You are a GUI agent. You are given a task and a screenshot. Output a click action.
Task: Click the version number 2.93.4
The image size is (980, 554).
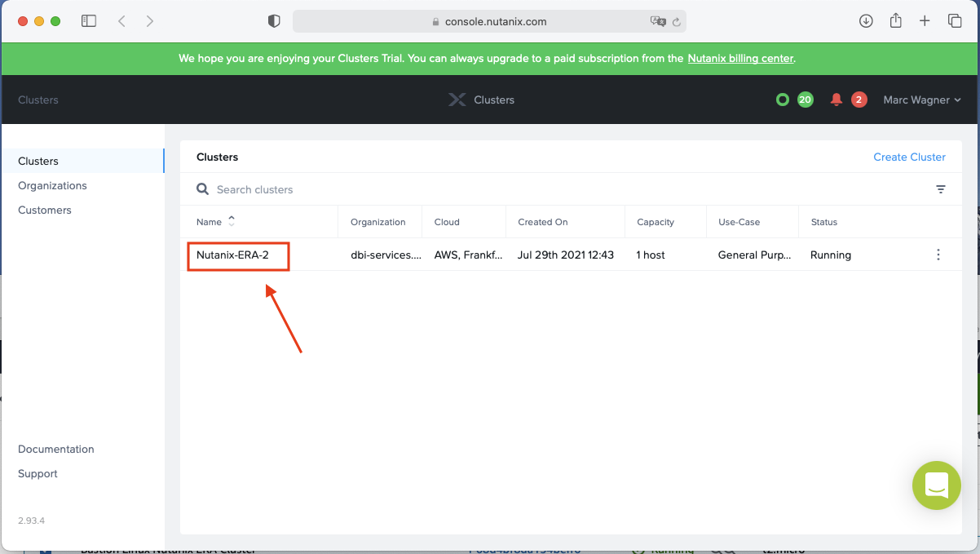(32, 521)
